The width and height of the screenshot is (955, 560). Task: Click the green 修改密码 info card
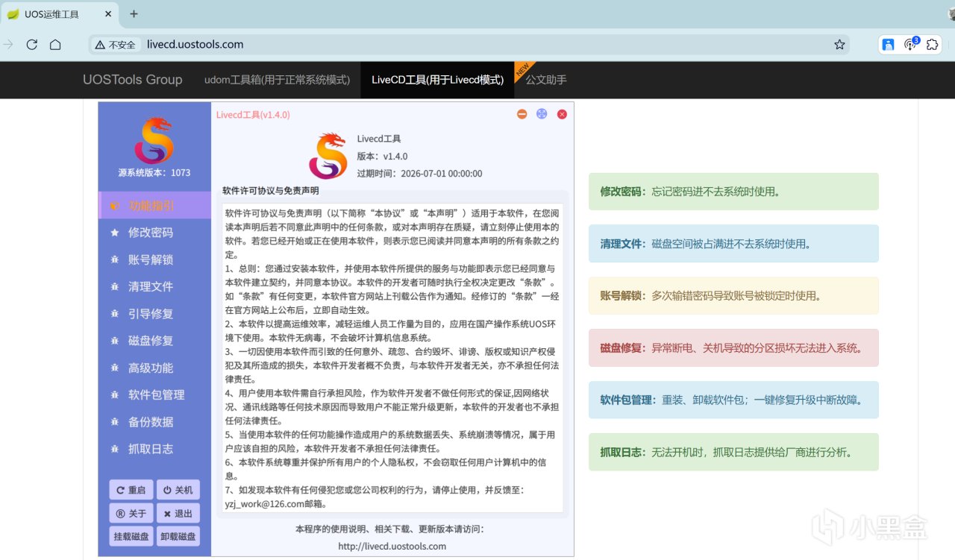tap(733, 192)
